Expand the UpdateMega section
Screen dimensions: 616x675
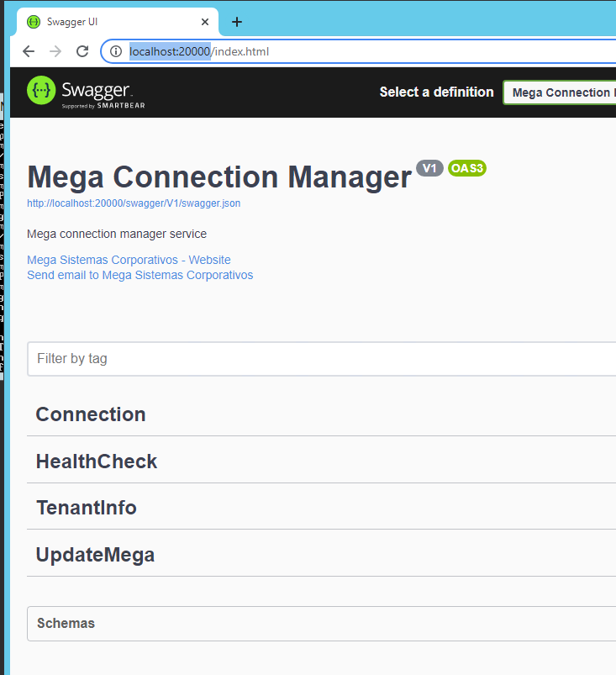(95, 555)
